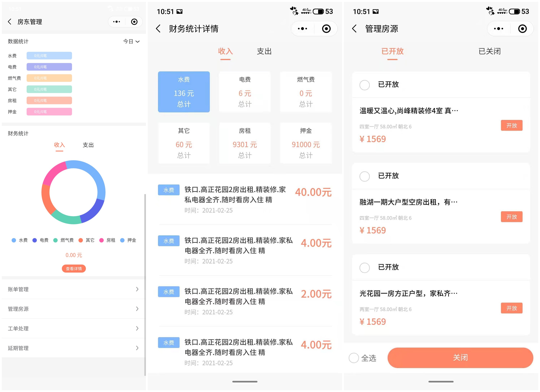Tap 开放 on the 融湖一期 listing
The height and width of the screenshot is (392, 540).
(x=511, y=217)
